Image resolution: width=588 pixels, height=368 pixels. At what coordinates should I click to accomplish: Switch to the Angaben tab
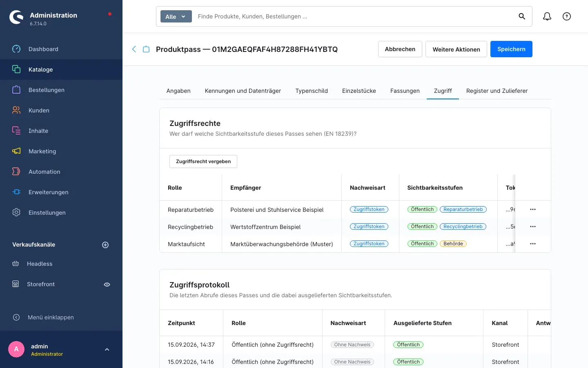click(x=178, y=91)
